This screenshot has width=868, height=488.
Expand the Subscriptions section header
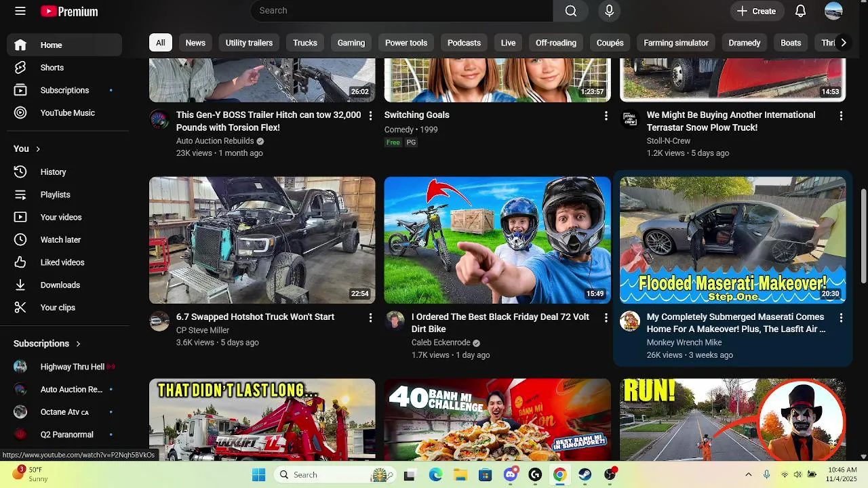coord(47,344)
